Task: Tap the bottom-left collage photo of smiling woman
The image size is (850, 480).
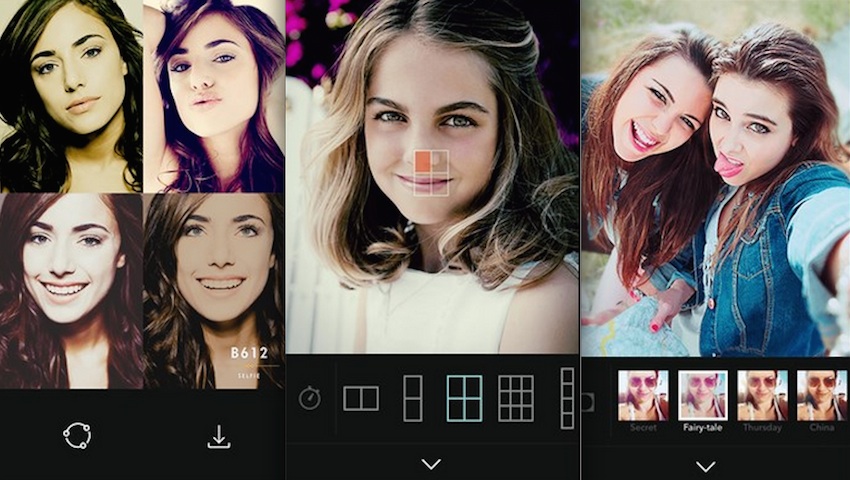Action: (71, 291)
